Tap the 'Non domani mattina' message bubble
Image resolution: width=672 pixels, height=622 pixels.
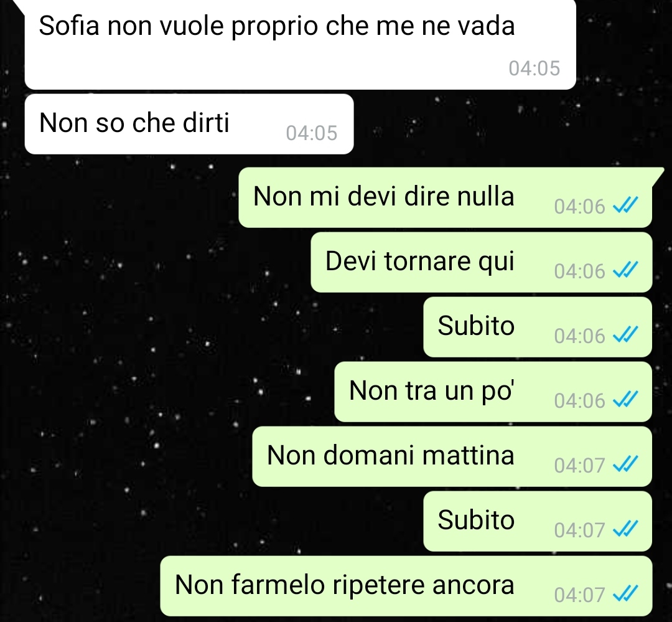tap(452, 456)
